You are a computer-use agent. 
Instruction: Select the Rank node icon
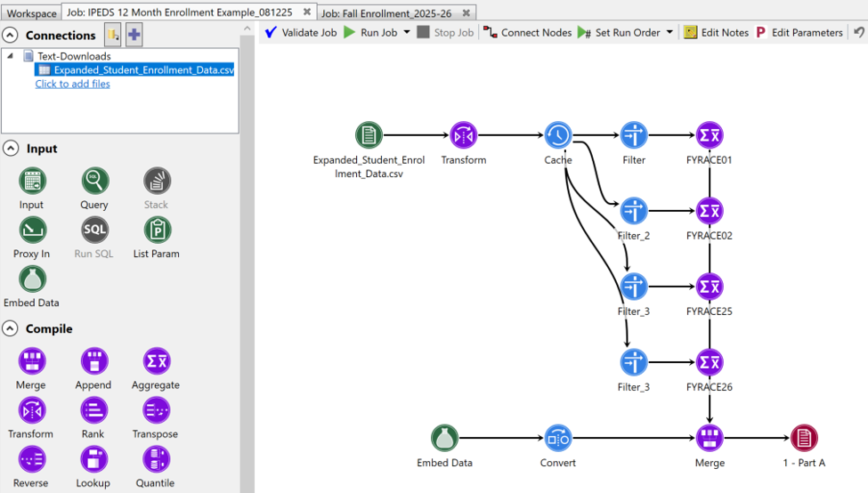pyautogui.click(x=94, y=410)
